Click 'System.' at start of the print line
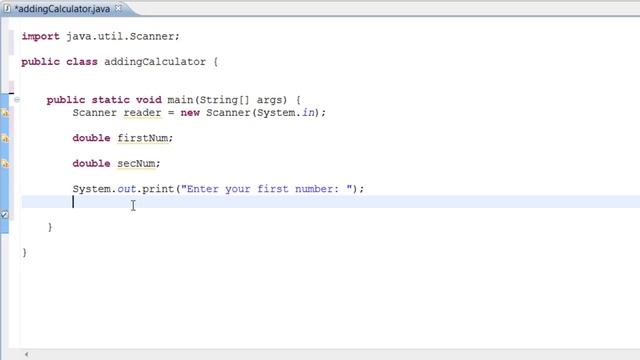 click(x=94, y=189)
